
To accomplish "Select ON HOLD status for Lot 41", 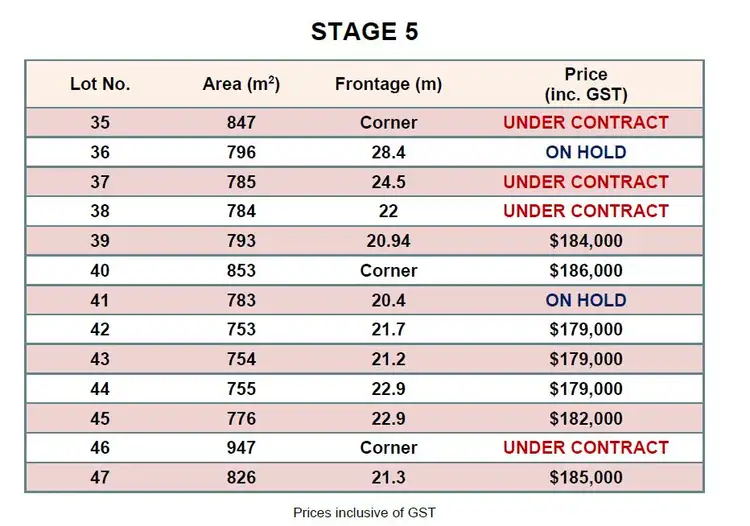I will click(585, 300).
